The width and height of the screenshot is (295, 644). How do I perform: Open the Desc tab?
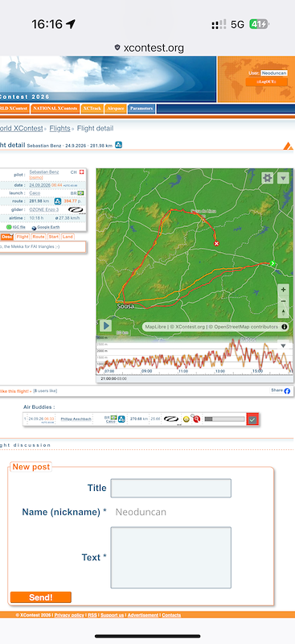pos(6,237)
